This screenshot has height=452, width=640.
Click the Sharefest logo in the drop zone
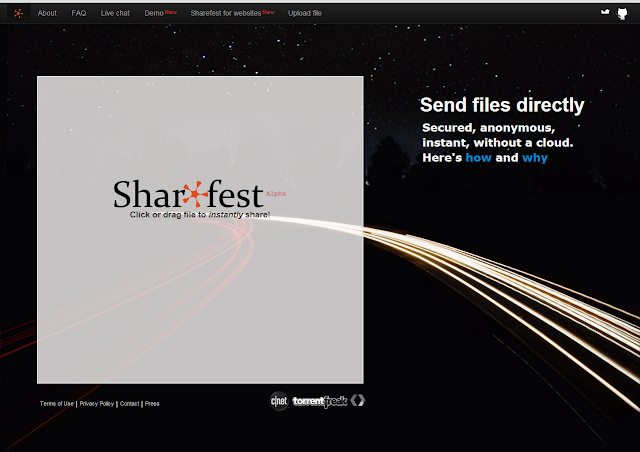[x=188, y=194]
